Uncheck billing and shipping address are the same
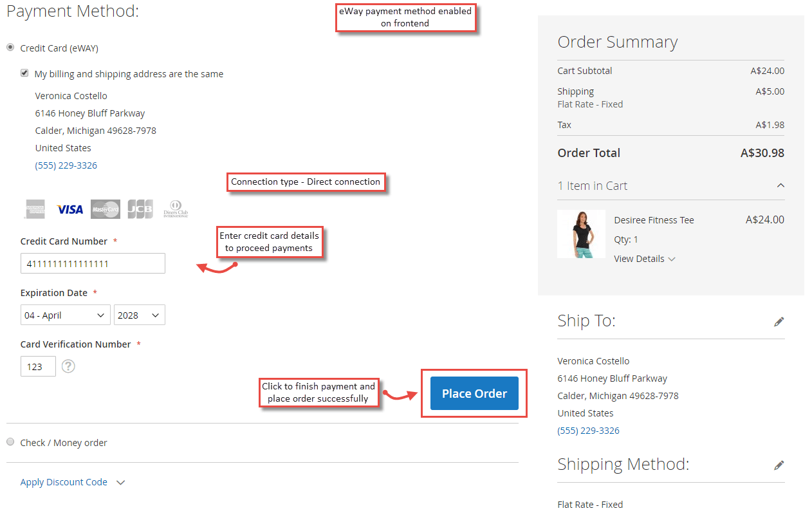The image size is (812, 513). point(24,73)
